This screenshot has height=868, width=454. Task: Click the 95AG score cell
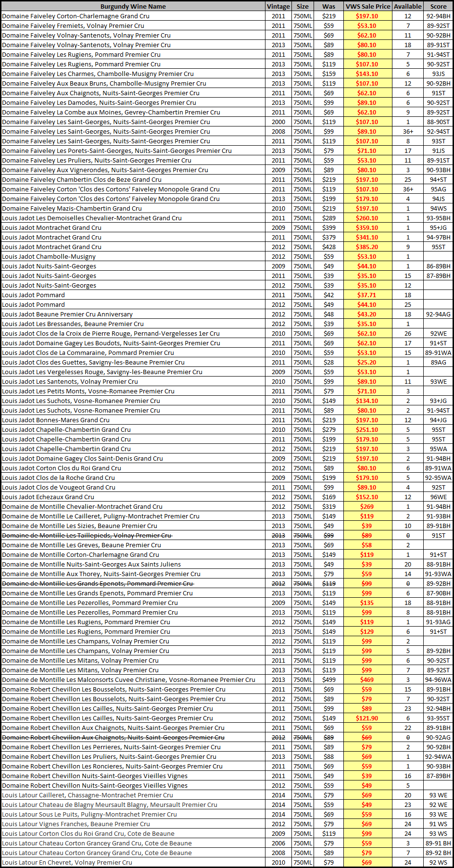(438, 189)
